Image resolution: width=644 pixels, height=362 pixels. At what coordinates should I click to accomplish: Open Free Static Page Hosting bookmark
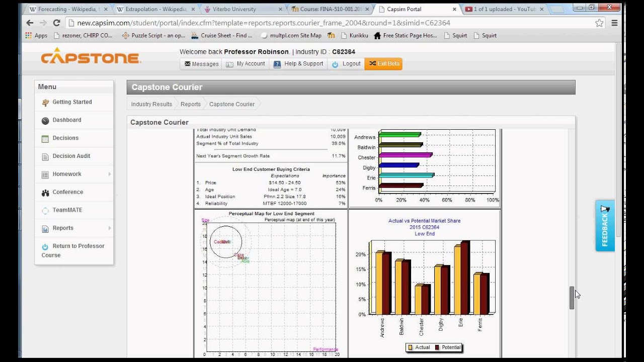(406, 35)
